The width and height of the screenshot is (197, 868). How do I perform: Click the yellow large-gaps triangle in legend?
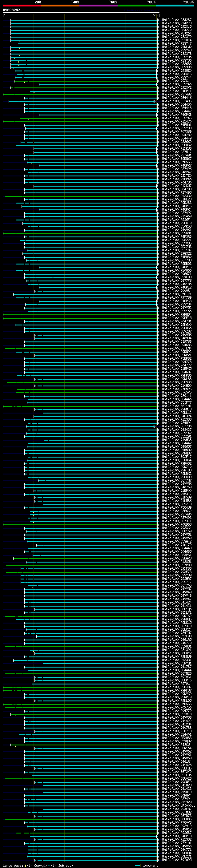(x=25, y=865)
